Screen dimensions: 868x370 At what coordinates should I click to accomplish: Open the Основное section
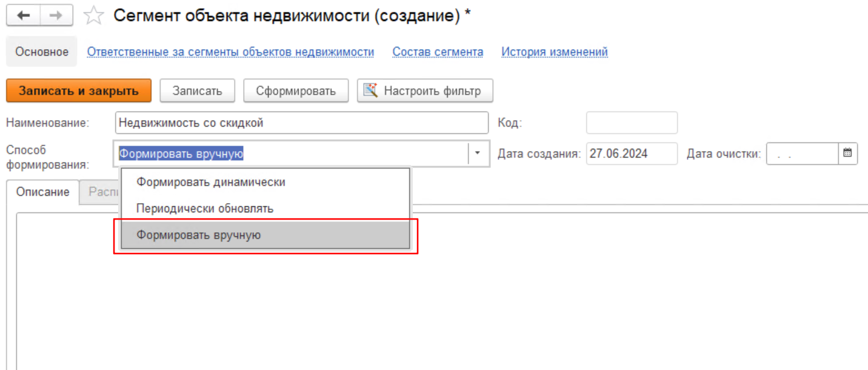(x=42, y=52)
